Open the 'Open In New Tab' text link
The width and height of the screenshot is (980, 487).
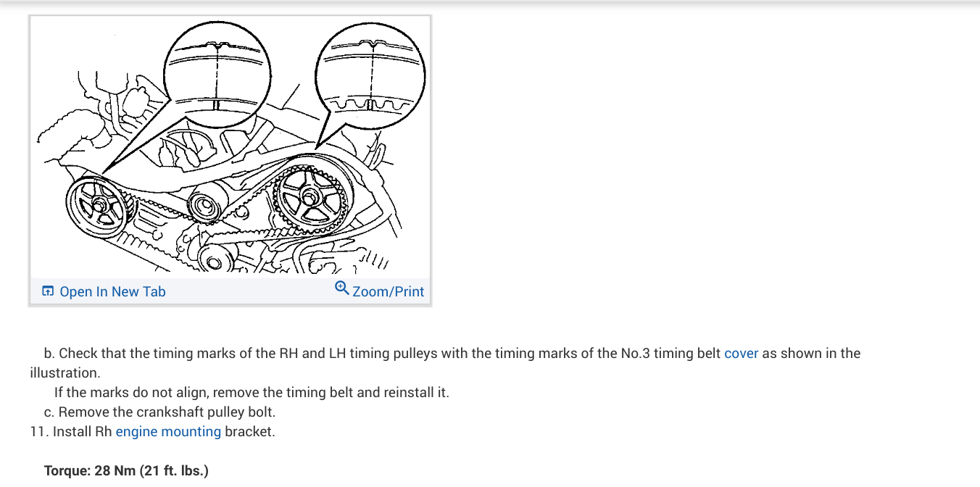[x=112, y=291]
